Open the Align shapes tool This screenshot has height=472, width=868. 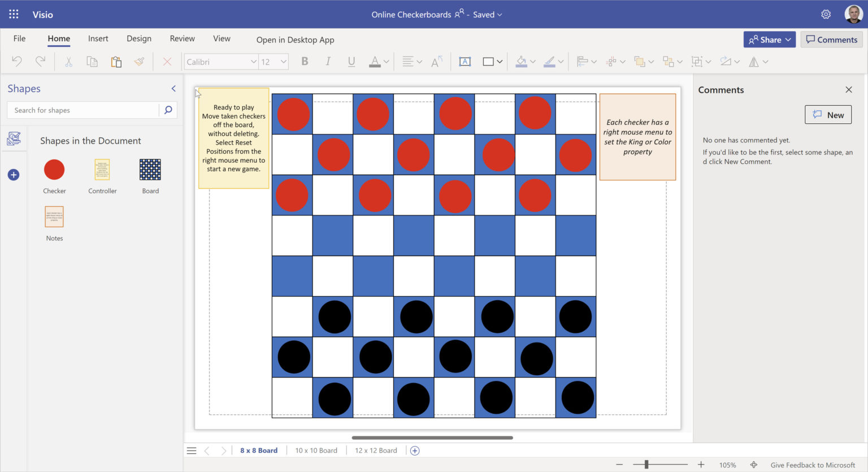(583, 61)
